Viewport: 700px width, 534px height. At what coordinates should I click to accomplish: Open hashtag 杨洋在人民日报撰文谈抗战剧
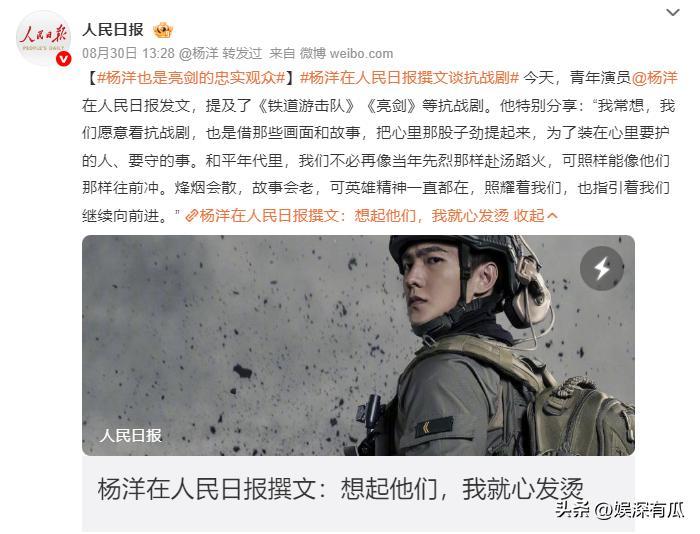409,78
